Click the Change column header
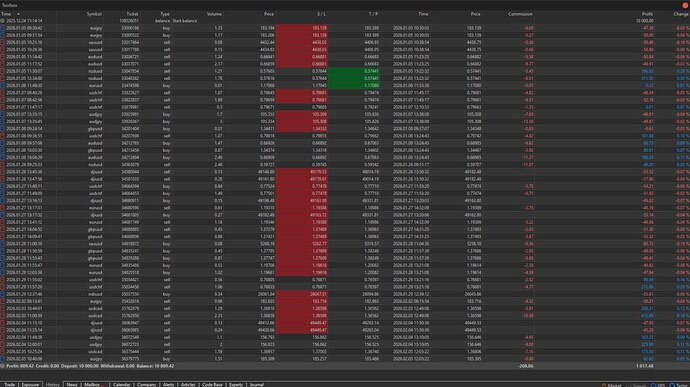The width and height of the screenshot is (690, 387). pos(681,14)
